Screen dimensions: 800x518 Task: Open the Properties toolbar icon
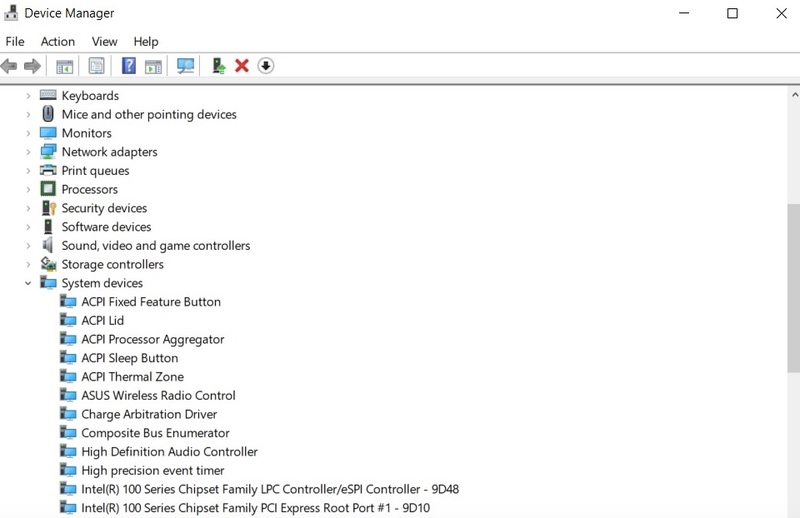[x=96, y=66]
